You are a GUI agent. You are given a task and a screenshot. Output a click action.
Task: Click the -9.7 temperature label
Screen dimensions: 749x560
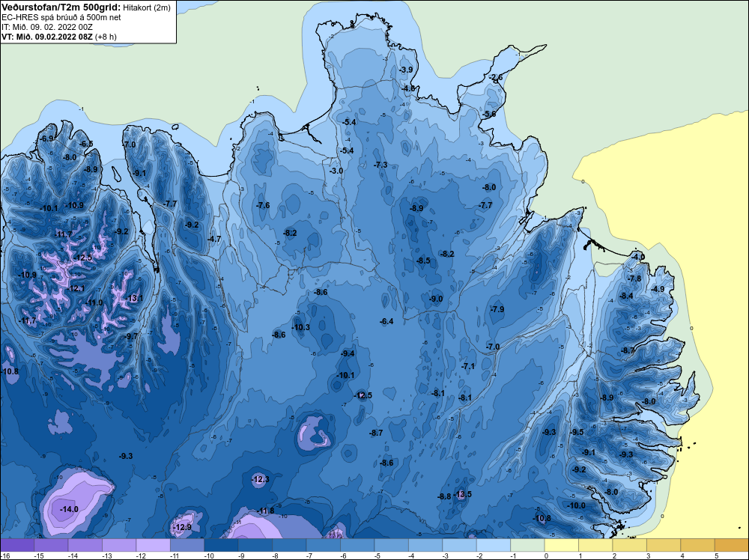[131, 336]
